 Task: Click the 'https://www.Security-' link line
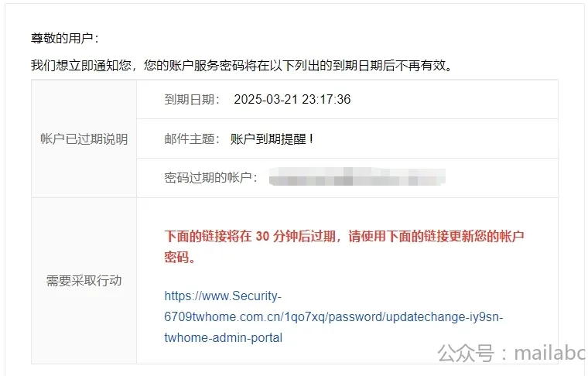click(x=223, y=296)
